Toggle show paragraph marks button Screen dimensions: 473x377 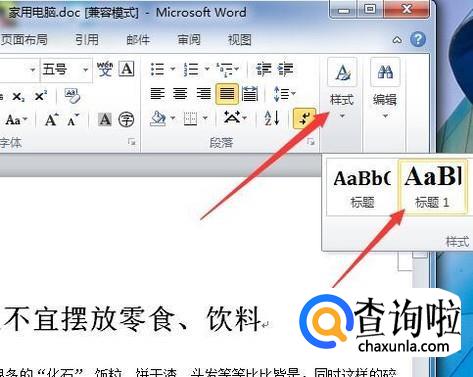pos(304,118)
